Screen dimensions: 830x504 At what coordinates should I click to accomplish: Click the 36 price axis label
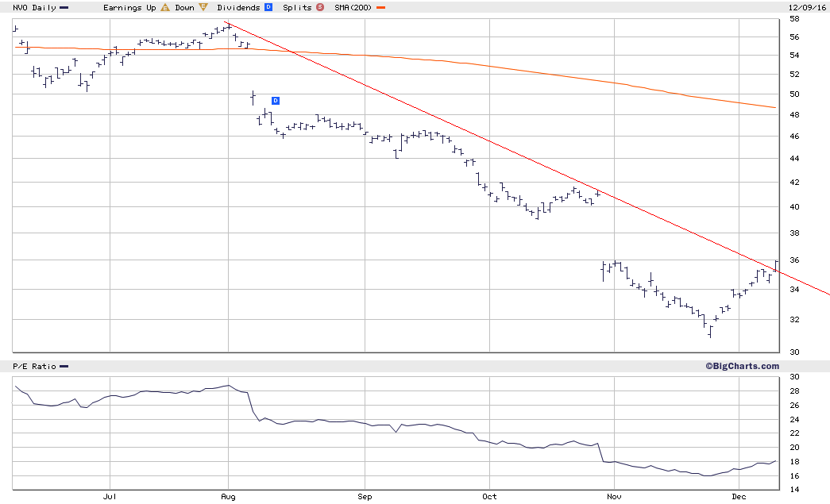coord(794,260)
